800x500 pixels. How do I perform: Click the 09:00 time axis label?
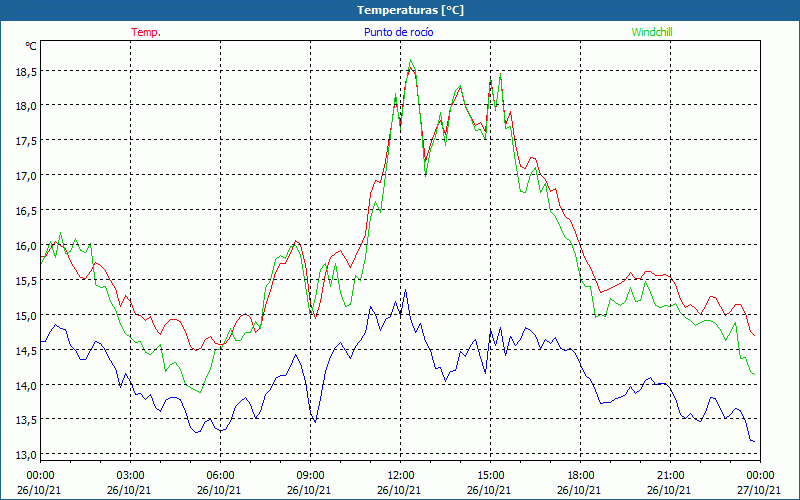(x=310, y=476)
